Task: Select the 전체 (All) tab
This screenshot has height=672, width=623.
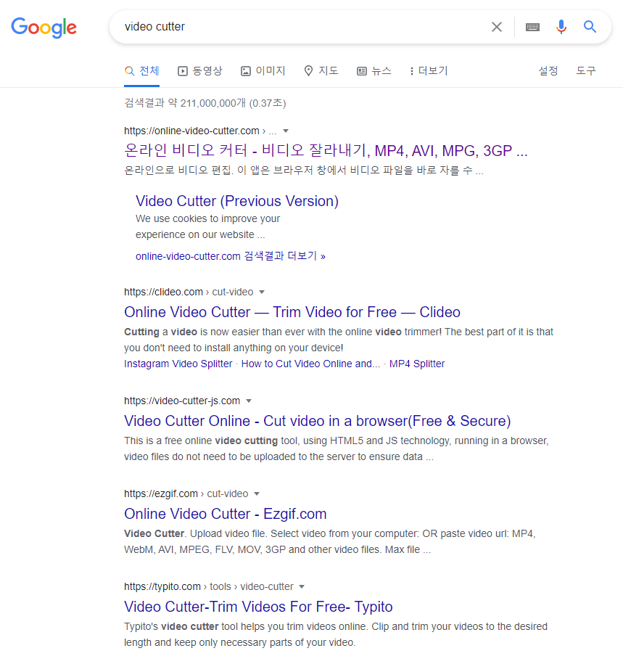Action: [141, 70]
